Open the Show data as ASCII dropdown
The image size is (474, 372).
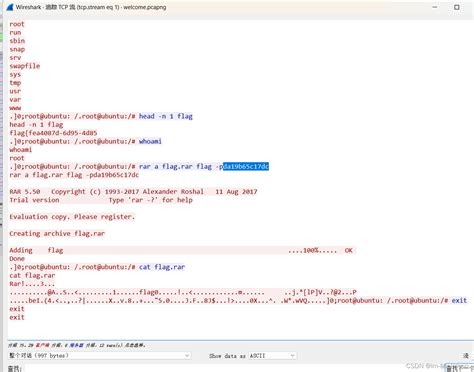272,356
